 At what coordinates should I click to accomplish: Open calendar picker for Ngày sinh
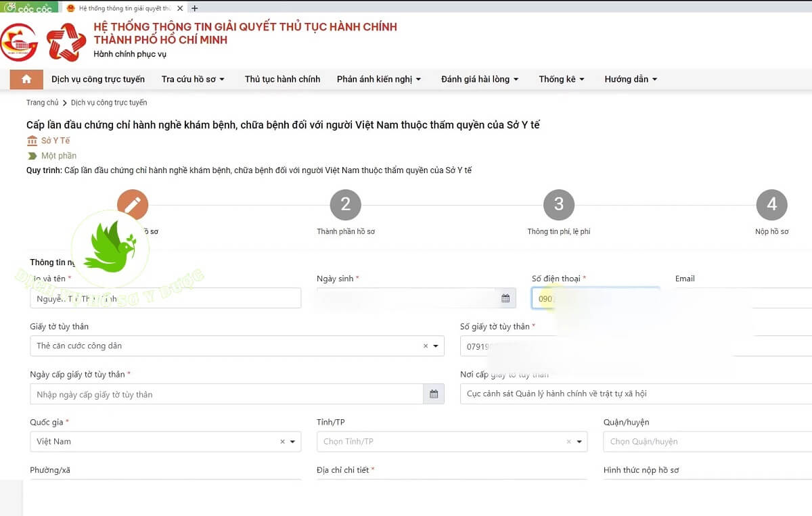[x=505, y=298]
